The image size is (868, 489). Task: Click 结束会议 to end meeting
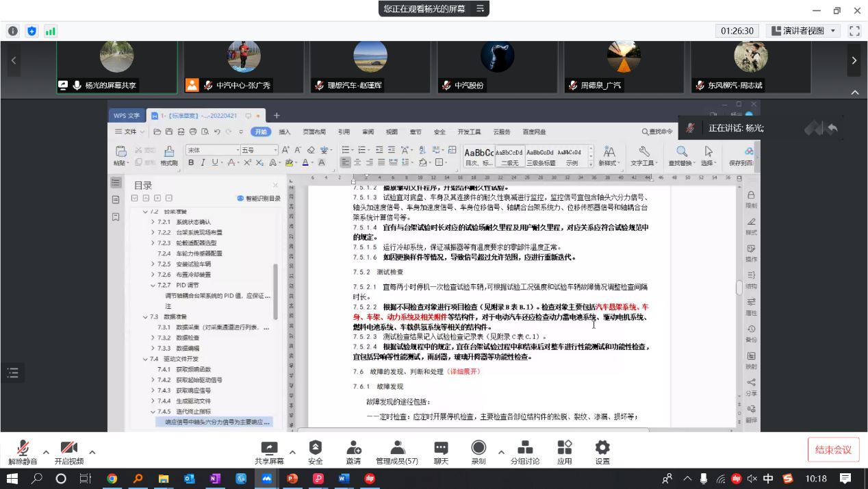[833, 450]
